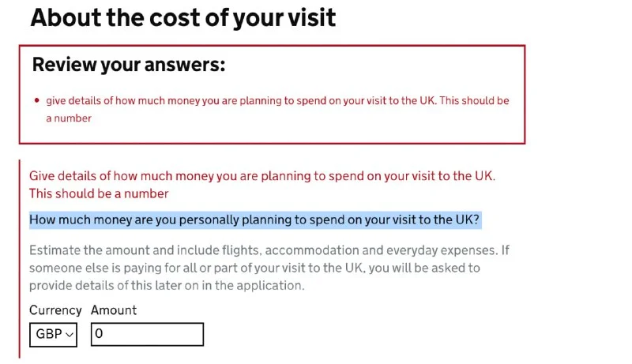Click the "Review your answers:" heading
This screenshot has width=632, height=364.
coord(129,66)
